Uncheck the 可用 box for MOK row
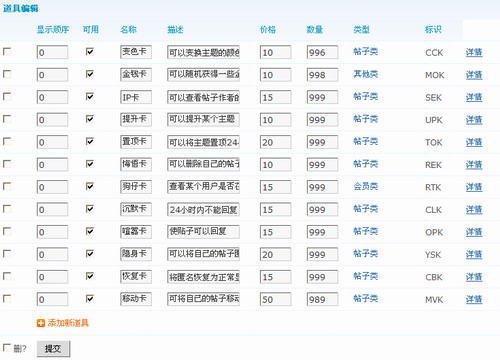 pos(90,74)
